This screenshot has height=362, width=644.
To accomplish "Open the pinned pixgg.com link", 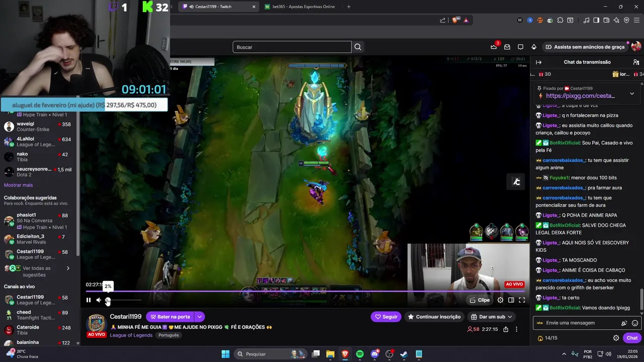I will [x=580, y=96].
